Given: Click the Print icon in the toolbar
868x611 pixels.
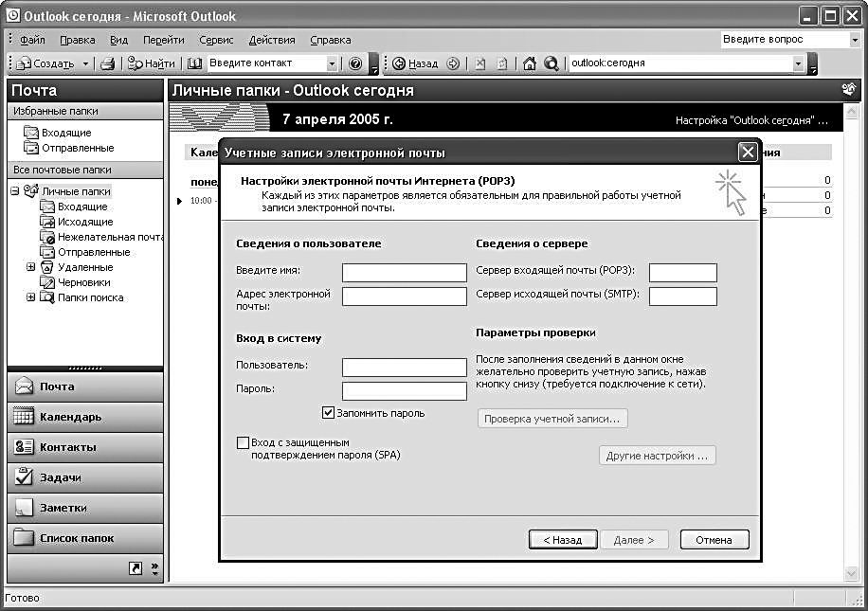Looking at the screenshot, I should point(108,63).
